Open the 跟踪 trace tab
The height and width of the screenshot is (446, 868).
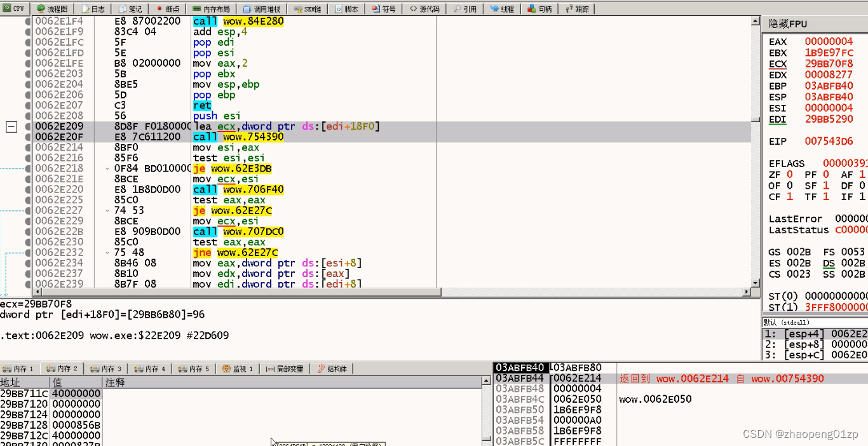coord(576,9)
